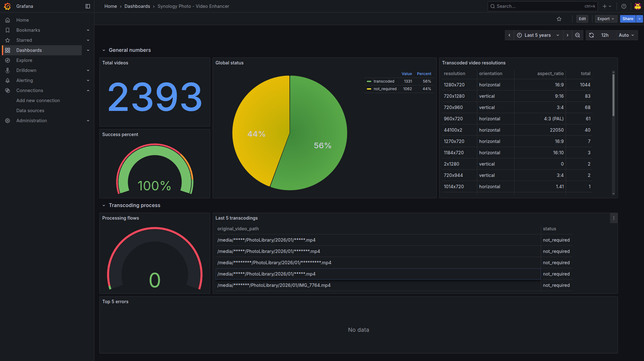Open the Export dropdown
Viewport: 644px width, 361px height.
tap(606, 19)
